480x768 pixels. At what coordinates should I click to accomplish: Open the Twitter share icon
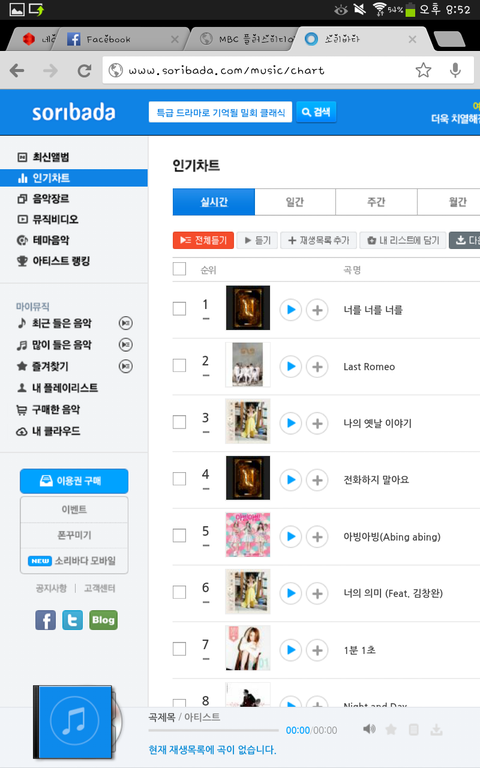72,620
